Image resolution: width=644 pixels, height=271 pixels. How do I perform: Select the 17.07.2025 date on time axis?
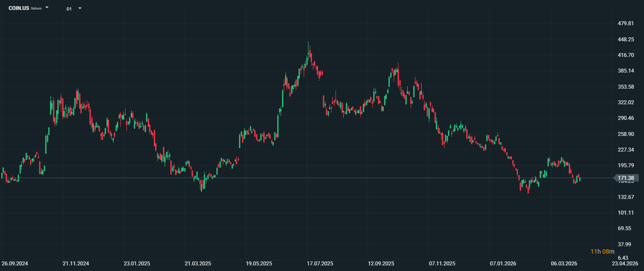(320, 264)
